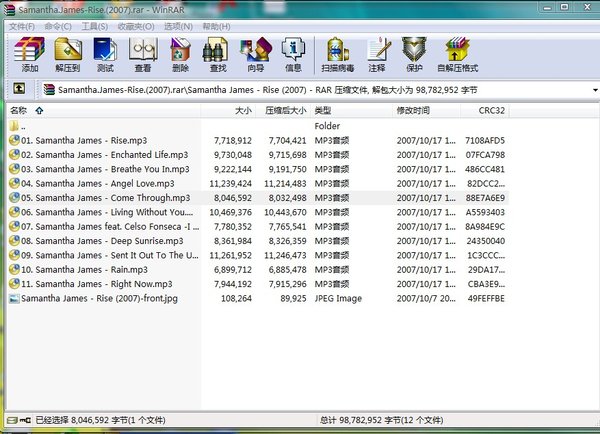Sort by 名称 column header

click(x=104, y=111)
